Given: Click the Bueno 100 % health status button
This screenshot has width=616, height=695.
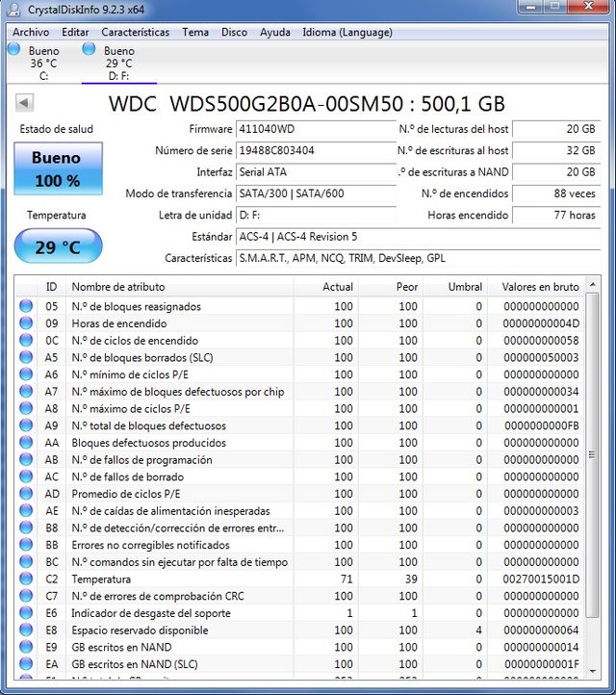Looking at the screenshot, I should pyautogui.click(x=58, y=168).
